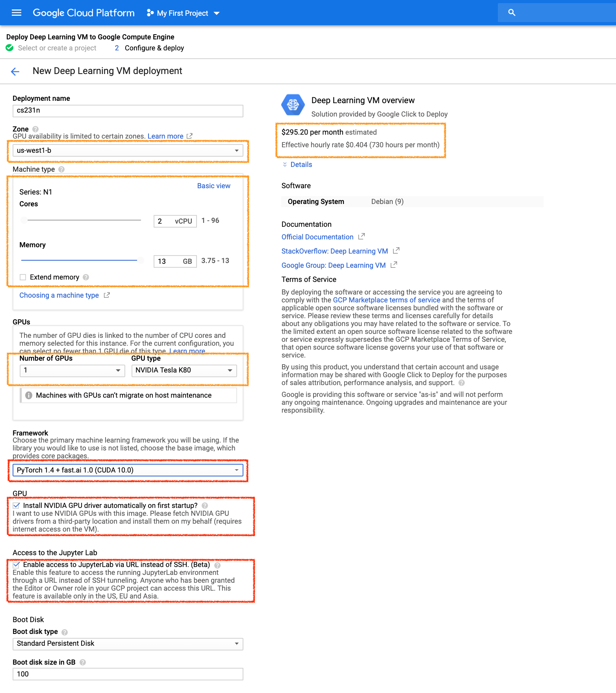
Task: Open the Framework dropdown showing PyTorch 1.4
Action: (x=128, y=470)
